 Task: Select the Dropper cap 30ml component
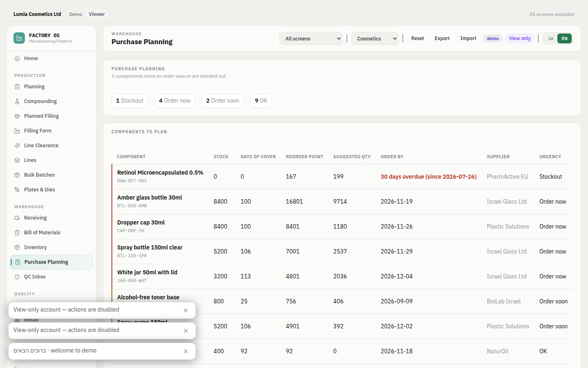click(x=141, y=222)
